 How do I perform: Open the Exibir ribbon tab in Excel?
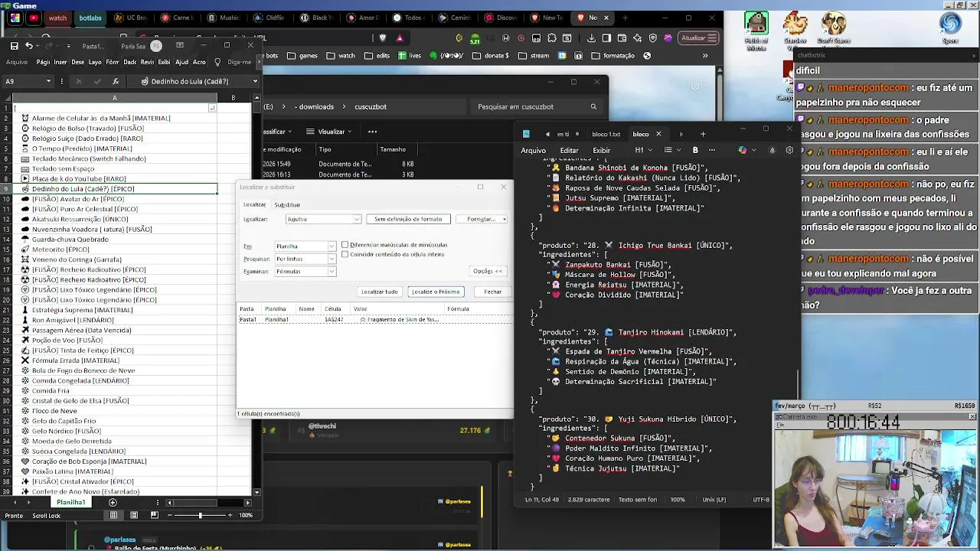pyautogui.click(x=164, y=62)
